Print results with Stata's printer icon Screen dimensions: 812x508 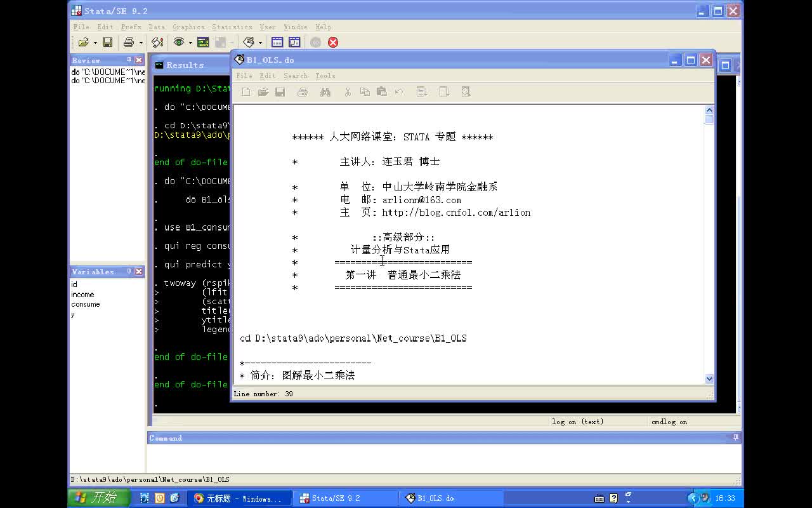pyautogui.click(x=129, y=43)
